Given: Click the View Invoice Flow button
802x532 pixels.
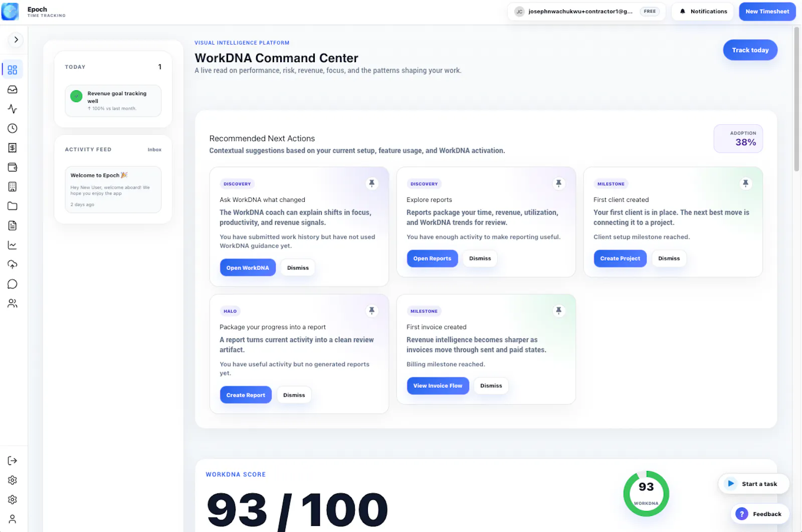Looking at the screenshot, I should (438, 386).
